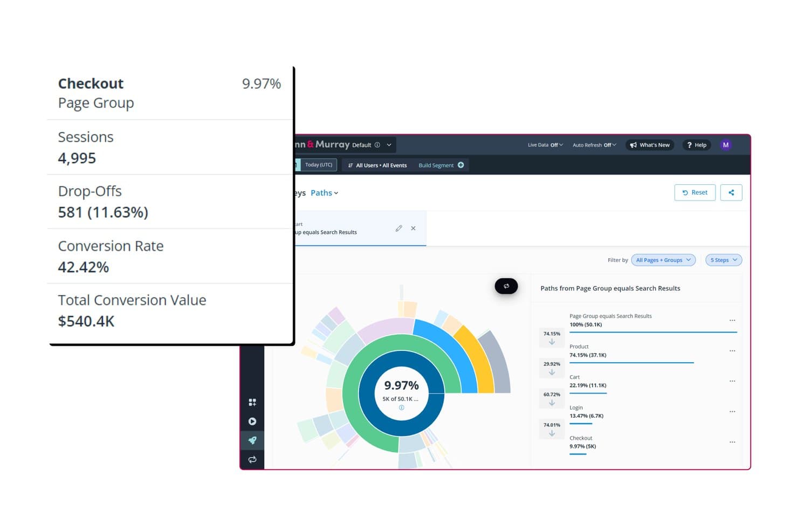Viewport: 798px width, 532px height.
Task: Click the black swap toggle above sunburst chart
Action: [x=506, y=286]
